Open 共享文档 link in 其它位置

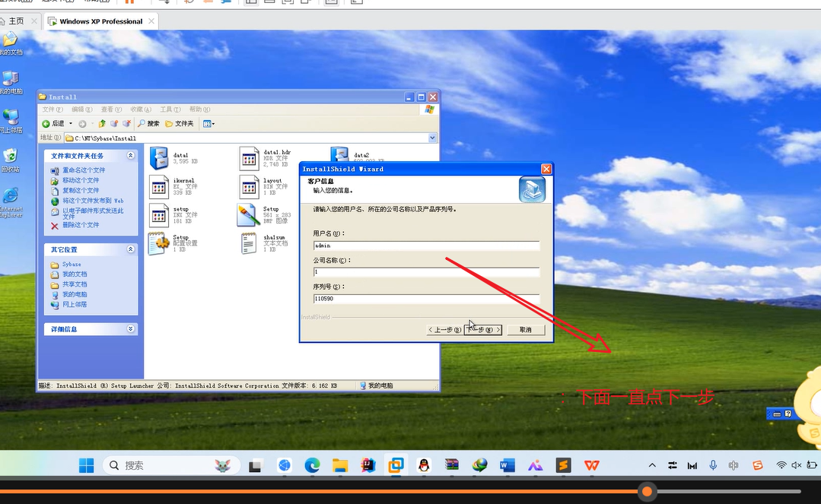pos(75,284)
